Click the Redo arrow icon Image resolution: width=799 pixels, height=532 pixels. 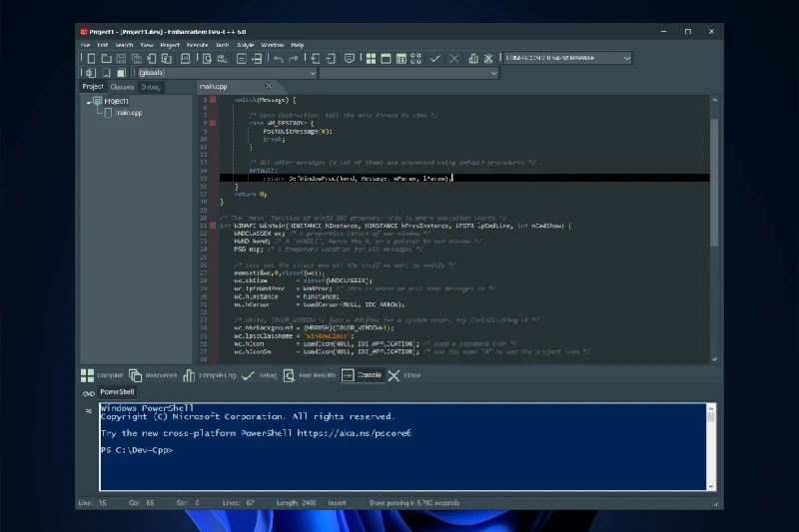(x=293, y=59)
